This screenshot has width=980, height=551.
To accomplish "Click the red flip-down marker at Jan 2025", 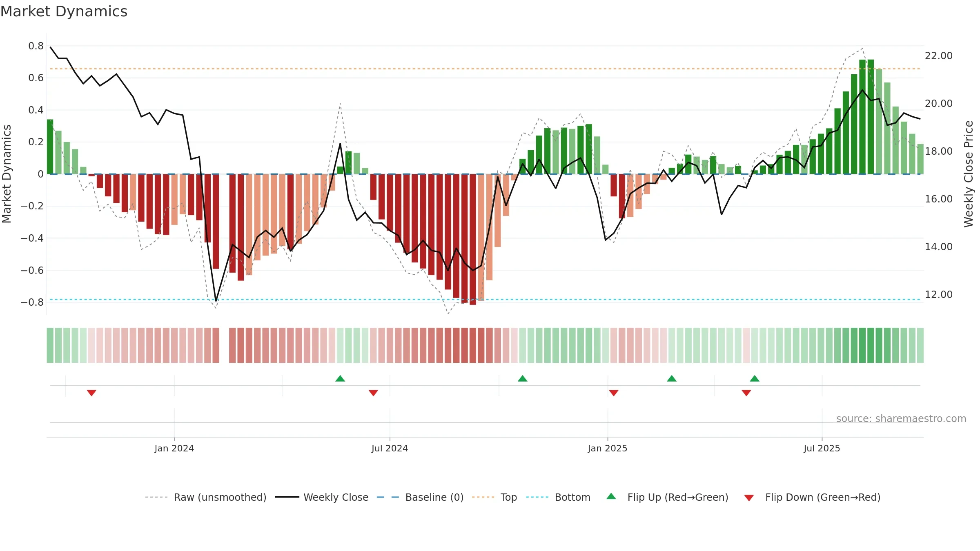I will (x=614, y=393).
